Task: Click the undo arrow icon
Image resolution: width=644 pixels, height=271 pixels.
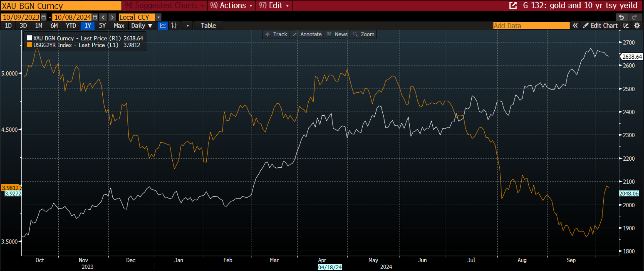Action: [622, 17]
